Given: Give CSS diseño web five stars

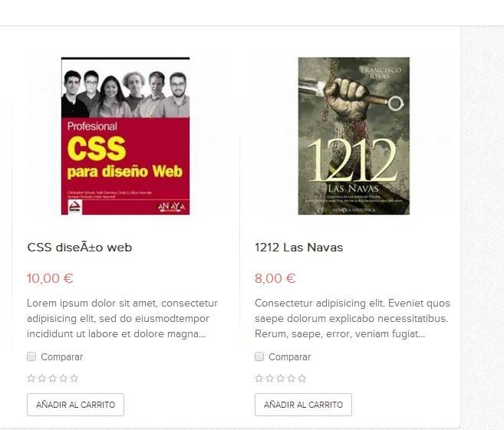Looking at the screenshot, I should tap(74, 379).
